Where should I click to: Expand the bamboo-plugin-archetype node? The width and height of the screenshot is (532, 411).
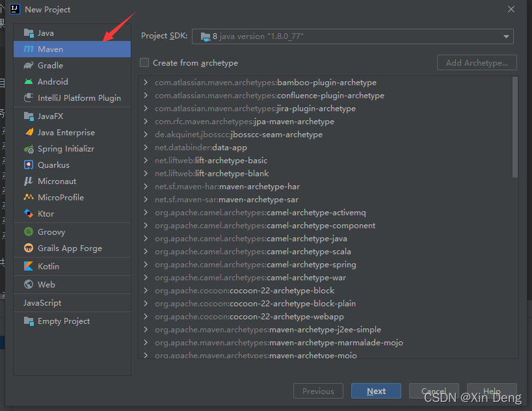click(146, 83)
